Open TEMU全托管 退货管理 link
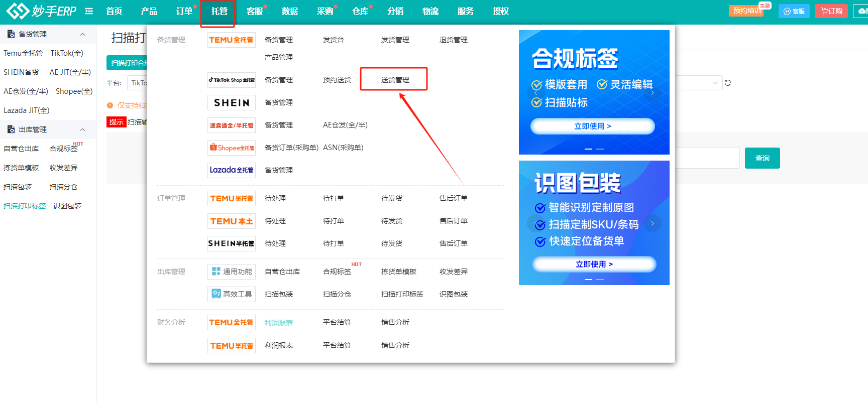868x402 pixels. [x=454, y=40]
